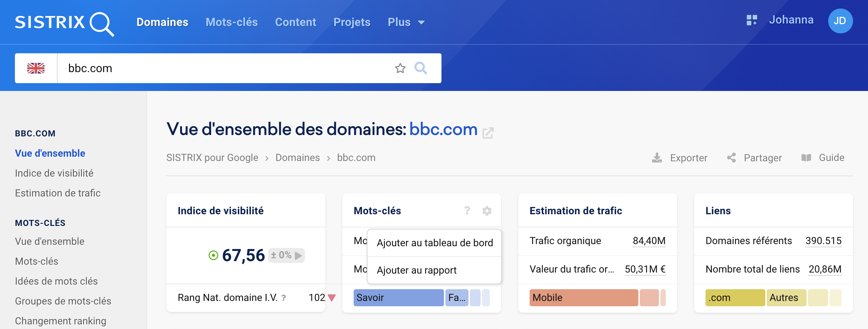
Task: Click bbc.com breadcrumb link
Action: point(356,157)
